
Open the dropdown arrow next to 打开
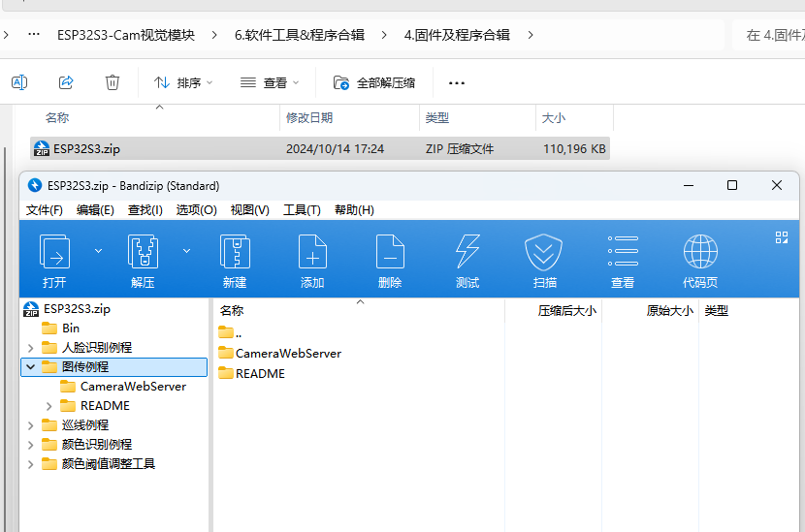click(x=99, y=251)
